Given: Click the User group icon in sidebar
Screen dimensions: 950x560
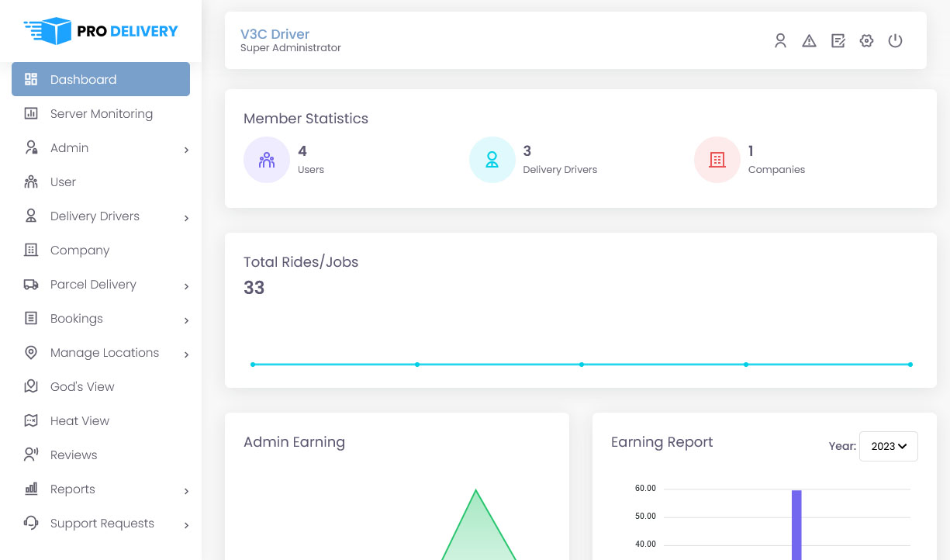Looking at the screenshot, I should [31, 181].
